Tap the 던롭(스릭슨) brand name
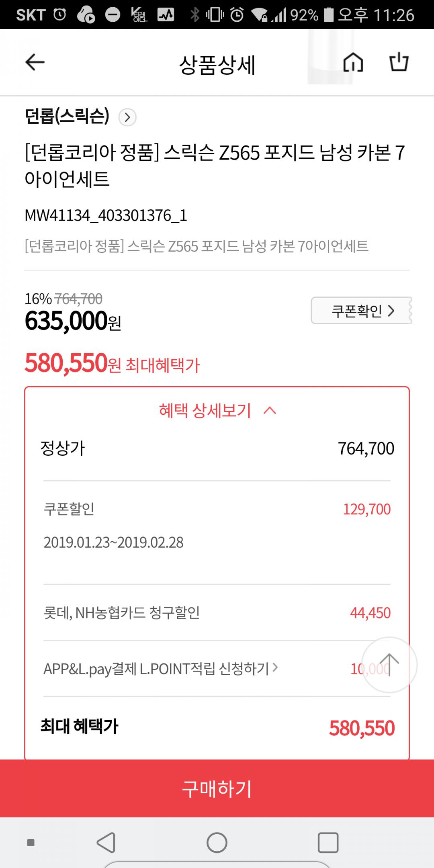The width and height of the screenshot is (434, 868). pos(67,117)
